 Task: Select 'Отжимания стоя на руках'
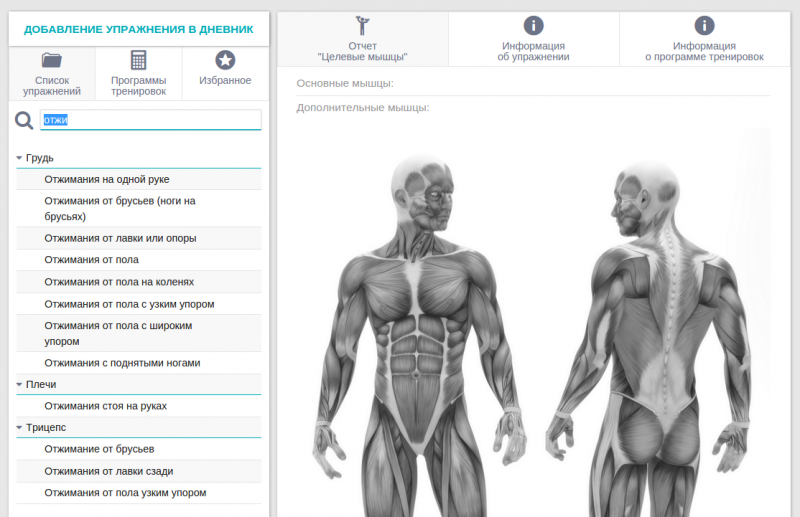click(x=139, y=406)
